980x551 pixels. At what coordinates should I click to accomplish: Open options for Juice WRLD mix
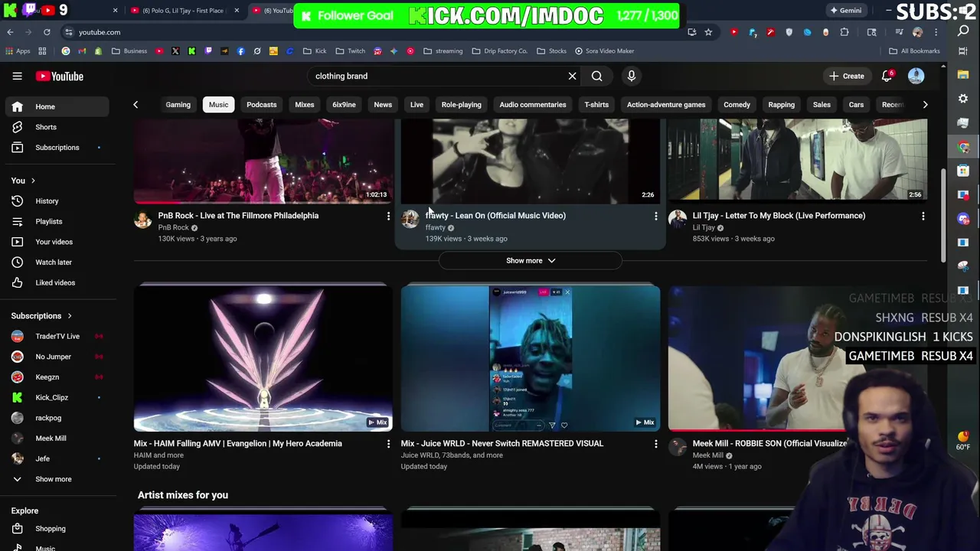[x=655, y=444]
